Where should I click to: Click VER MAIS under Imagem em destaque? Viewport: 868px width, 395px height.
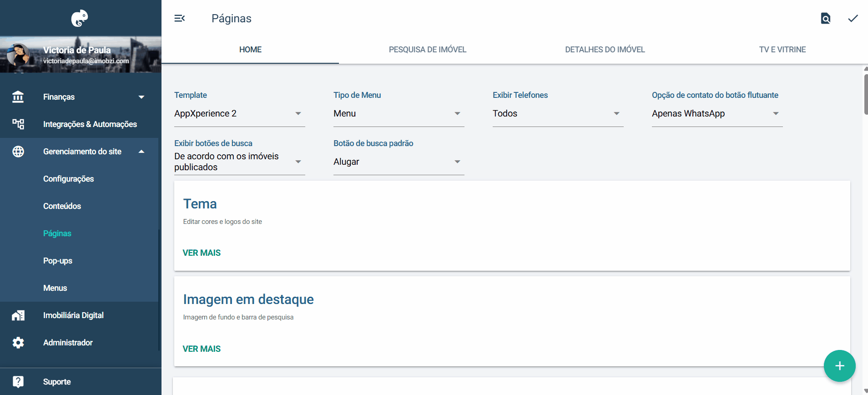pyautogui.click(x=202, y=349)
